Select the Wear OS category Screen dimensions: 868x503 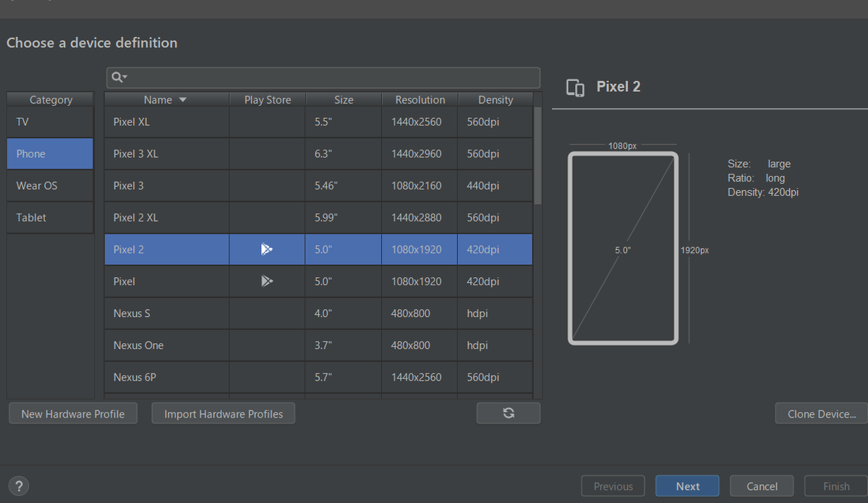pyautogui.click(x=51, y=185)
